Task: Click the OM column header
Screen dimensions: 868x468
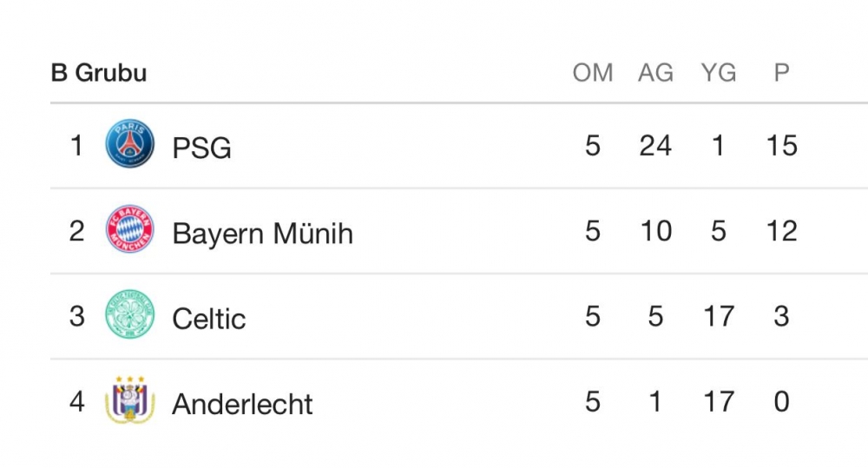Action: pyautogui.click(x=593, y=73)
